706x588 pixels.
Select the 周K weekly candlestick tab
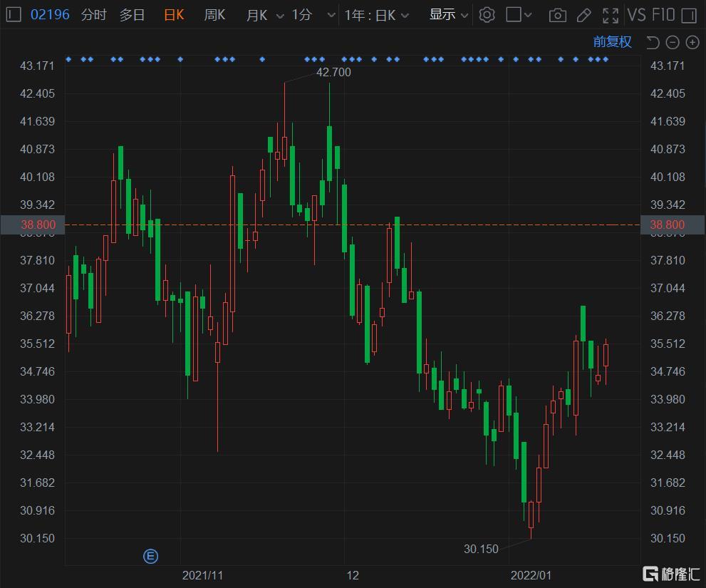pos(214,15)
